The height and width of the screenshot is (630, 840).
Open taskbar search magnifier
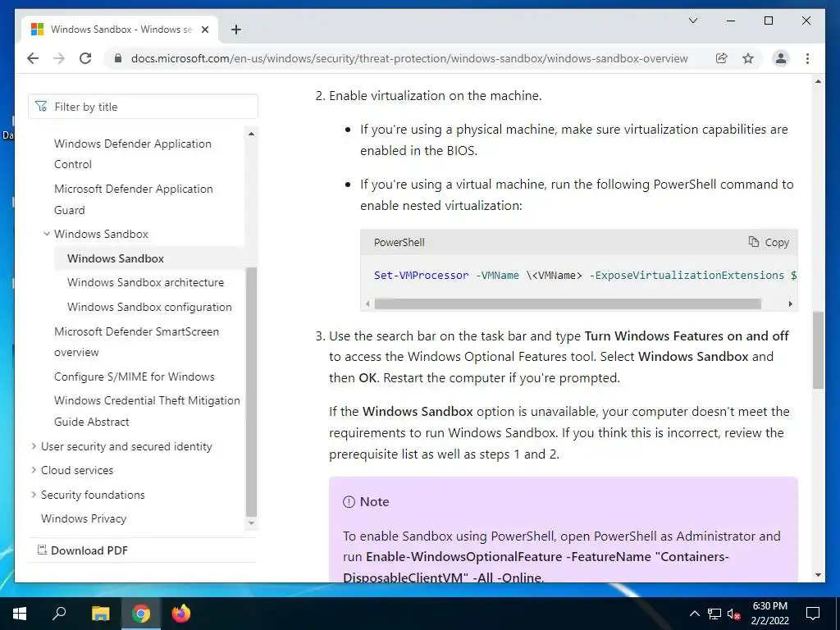59,614
